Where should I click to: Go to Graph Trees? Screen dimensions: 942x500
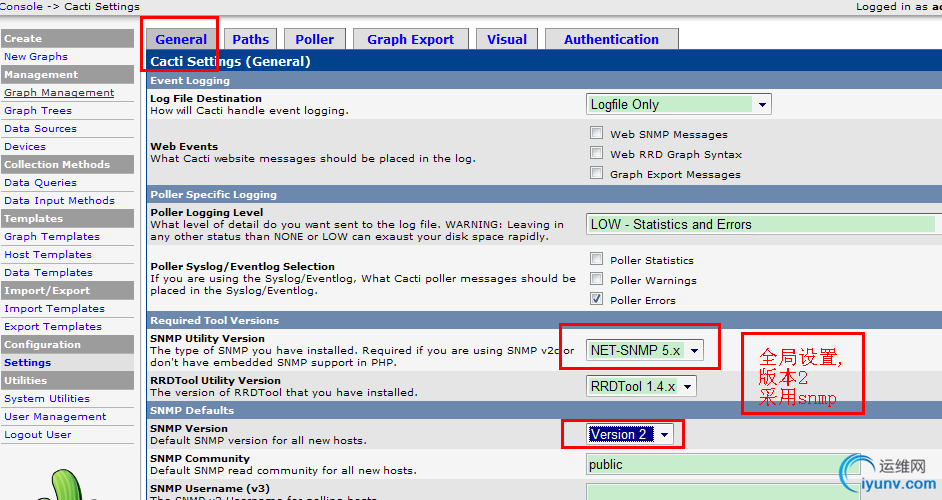[38, 111]
